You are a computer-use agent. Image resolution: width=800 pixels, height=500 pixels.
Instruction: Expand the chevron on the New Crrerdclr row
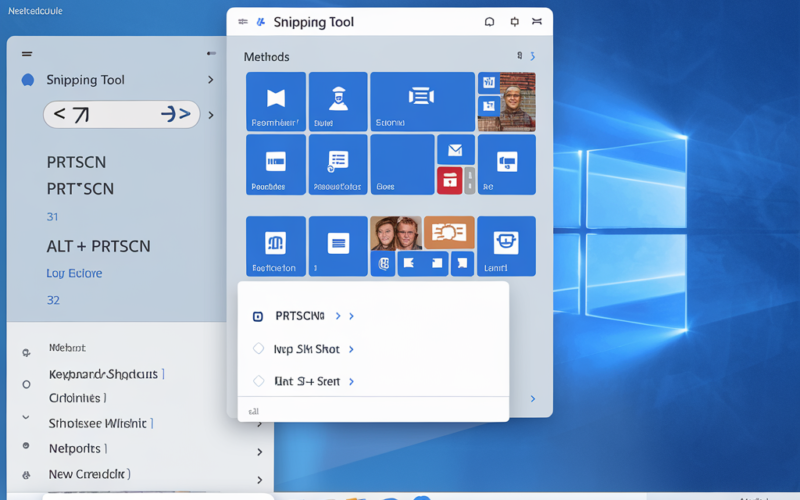click(x=260, y=480)
